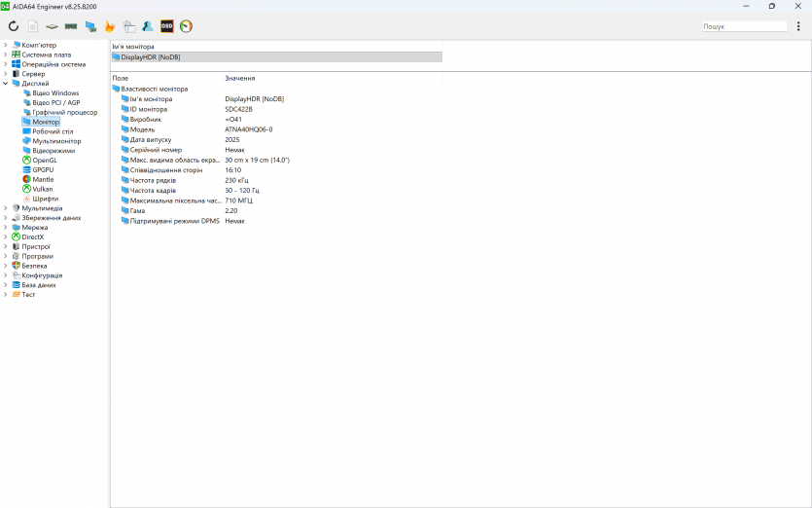Image resolution: width=812 pixels, height=508 pixels.
Task: Click the monitor diagnostics toolbar icon
Action: tap(90, 26)
